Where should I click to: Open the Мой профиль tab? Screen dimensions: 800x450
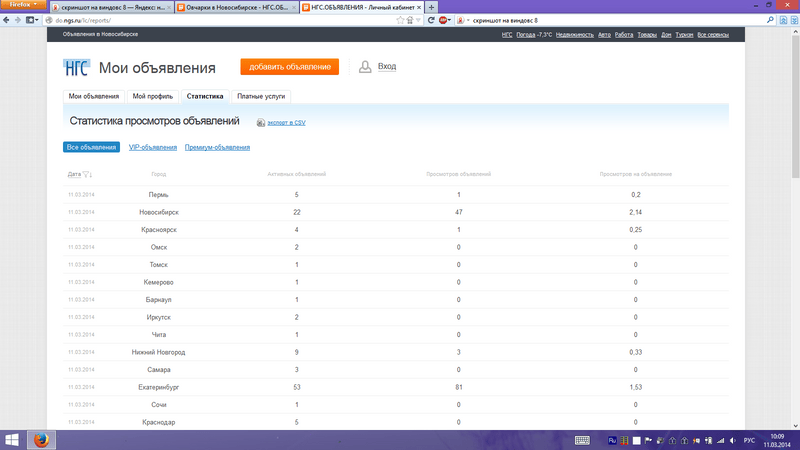pos(153,96)
